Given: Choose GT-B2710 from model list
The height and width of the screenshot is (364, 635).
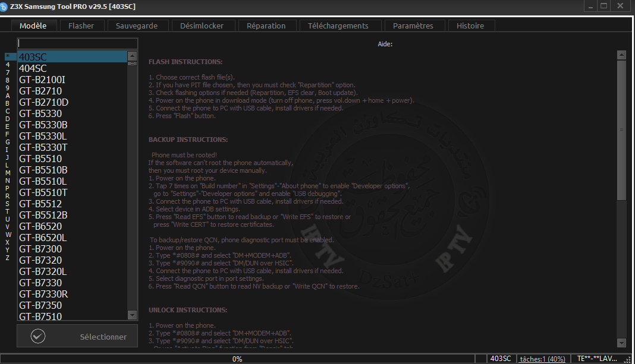Looking at the screenshot, I should (72, 91).
